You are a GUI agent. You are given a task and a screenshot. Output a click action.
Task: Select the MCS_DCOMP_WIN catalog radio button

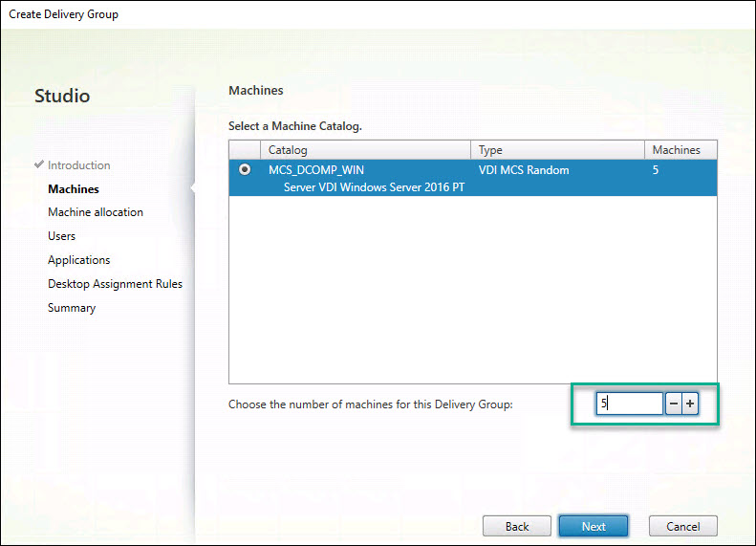[x=246, y=170]
